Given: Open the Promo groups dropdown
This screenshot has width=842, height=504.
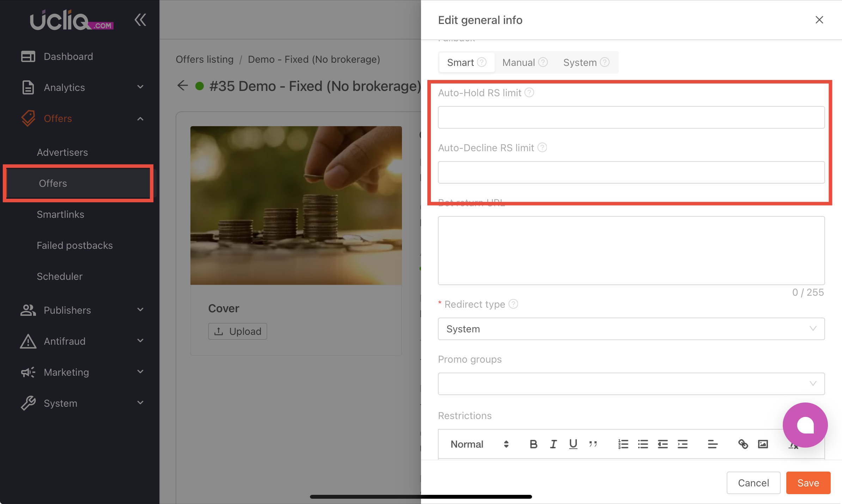Looking at the screenshot, I should pos(631,384).
